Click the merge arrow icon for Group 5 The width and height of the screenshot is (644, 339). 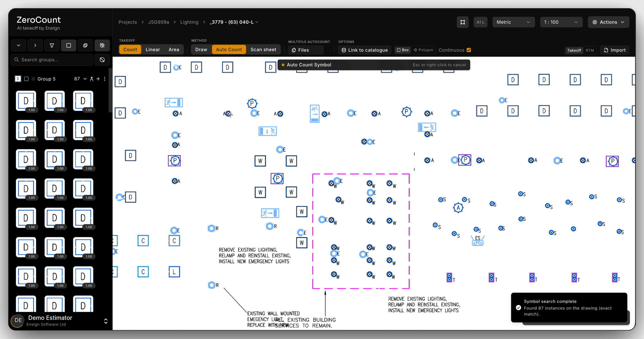pyautogui.click(x=92, y=79)
